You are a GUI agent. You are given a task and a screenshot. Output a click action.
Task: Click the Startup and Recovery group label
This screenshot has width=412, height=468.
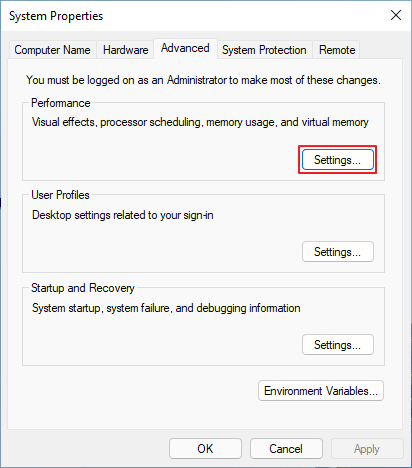click(83, 288)
